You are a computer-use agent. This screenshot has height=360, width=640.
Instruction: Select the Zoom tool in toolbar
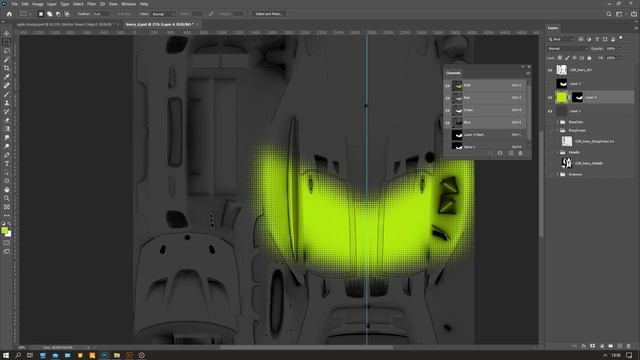[x=7, y=198]
